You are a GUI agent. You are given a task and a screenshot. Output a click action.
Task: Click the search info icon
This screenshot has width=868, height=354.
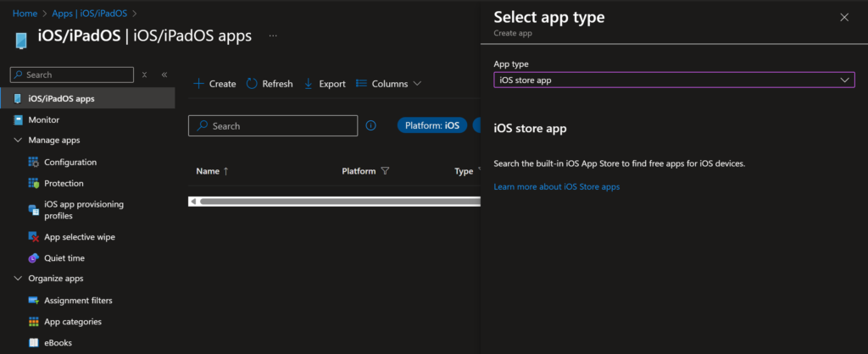pyautogui.click(x=371, y=125)
